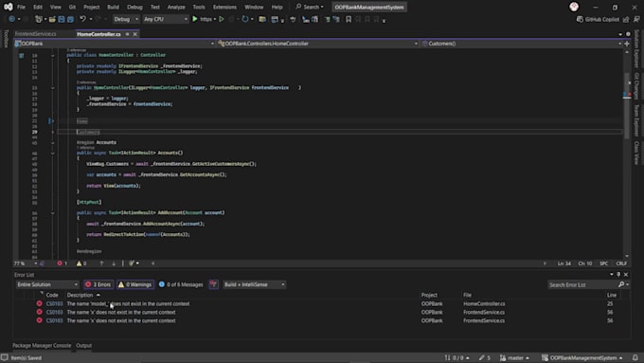Viewport: 644px width, 363px height.
Task: Open the Toolbox side panel tab
Action: pyautogui.click(x=6, y=39)
